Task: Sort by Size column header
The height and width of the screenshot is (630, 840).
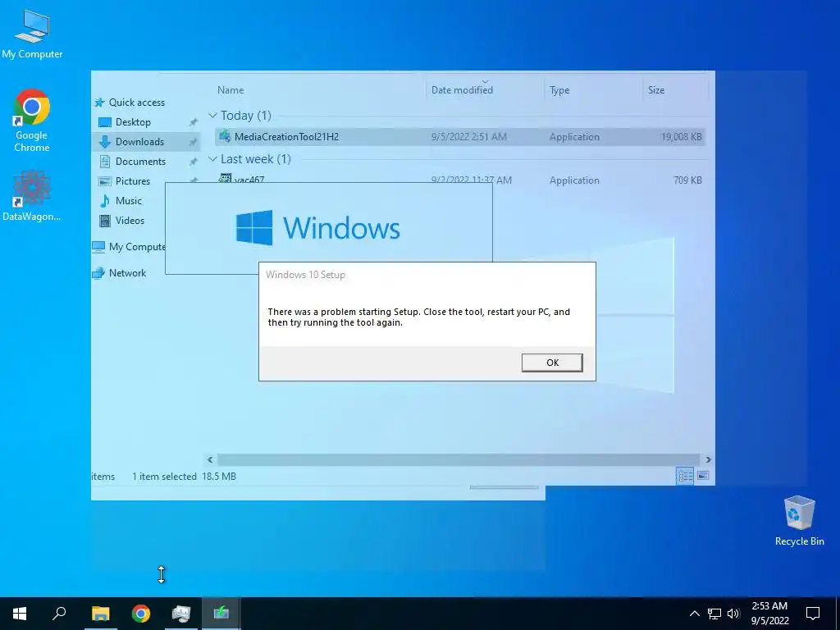Action: tap(655, 90)
